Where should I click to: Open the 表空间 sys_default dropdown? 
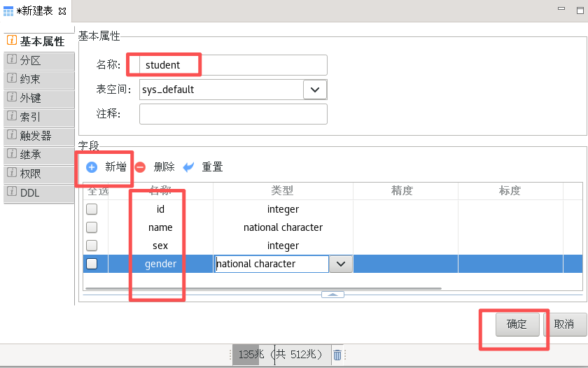[315, 90]
